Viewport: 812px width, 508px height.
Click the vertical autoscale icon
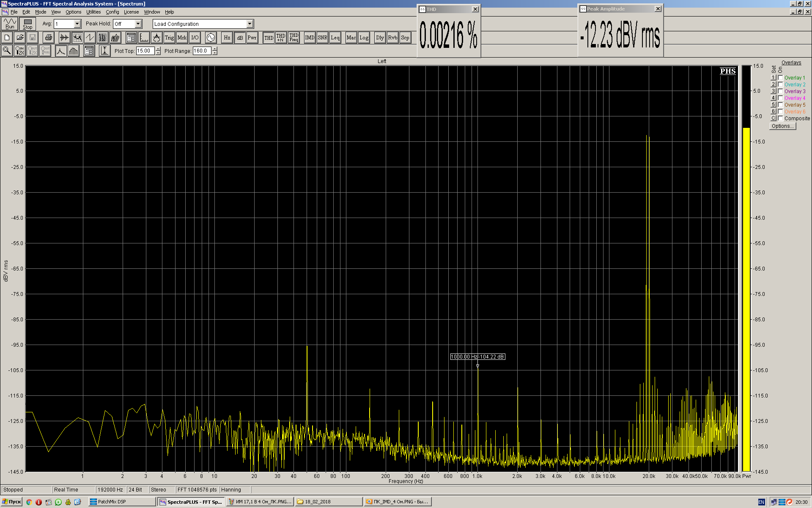[x=104, y=51]
